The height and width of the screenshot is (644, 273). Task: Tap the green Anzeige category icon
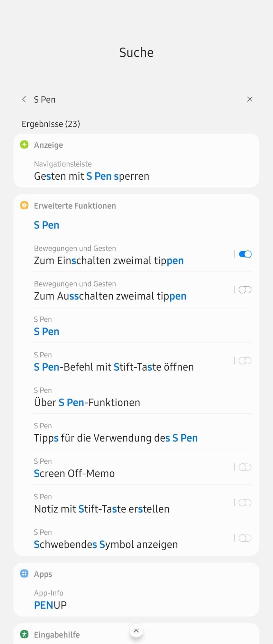click(24, 145)
